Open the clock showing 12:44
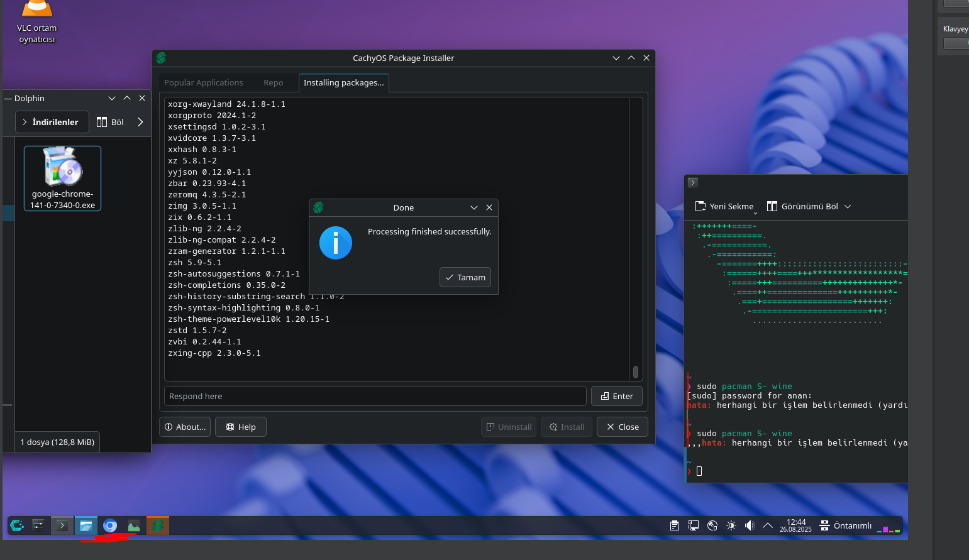 tap(796, 525)
